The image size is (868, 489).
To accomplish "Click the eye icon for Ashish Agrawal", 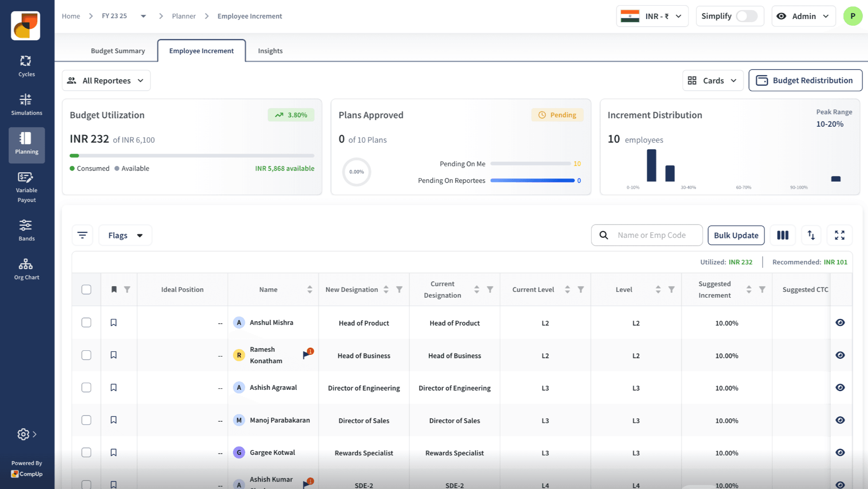I will pyautogui.click(x=840, y=388).
